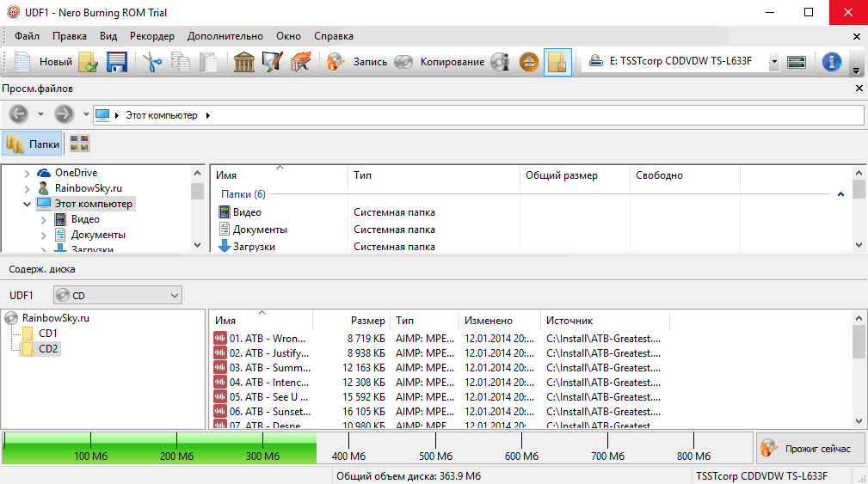868x484 pixels.
Task: Open the Файл menu
Action: click(x=27, y=36)
